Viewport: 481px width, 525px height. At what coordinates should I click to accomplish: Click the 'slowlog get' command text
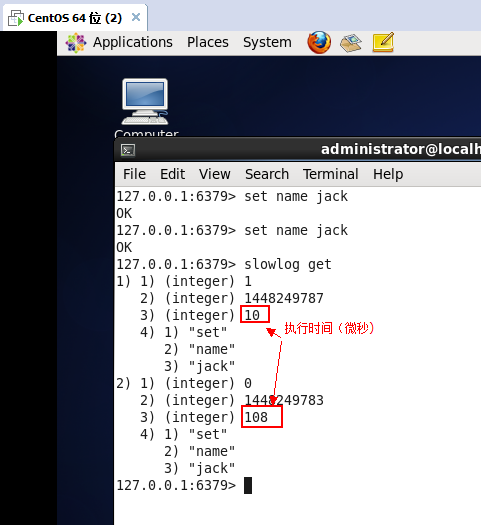288,265
